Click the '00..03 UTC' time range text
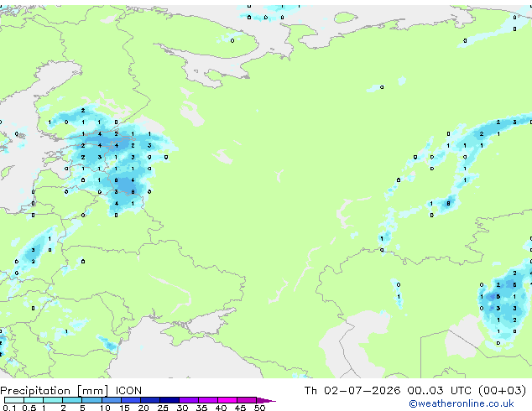 (x=440, y=391)
